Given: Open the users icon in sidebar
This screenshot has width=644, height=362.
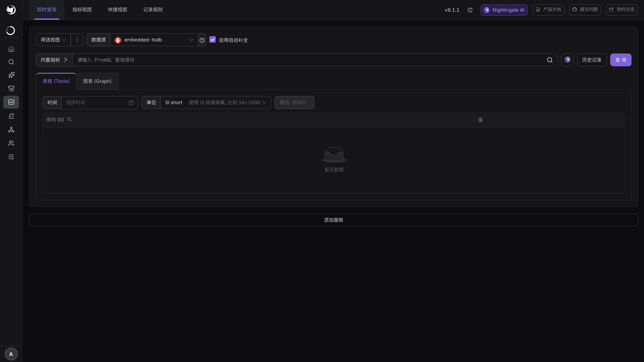Looking at the screenshot, I should point(11,143).
